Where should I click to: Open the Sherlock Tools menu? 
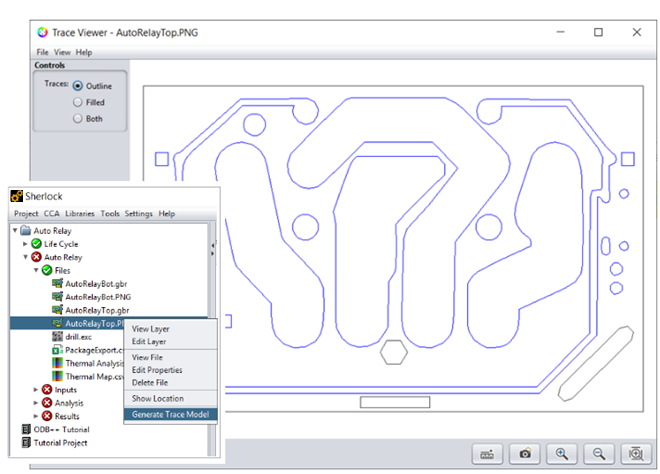tap(110, 213)
